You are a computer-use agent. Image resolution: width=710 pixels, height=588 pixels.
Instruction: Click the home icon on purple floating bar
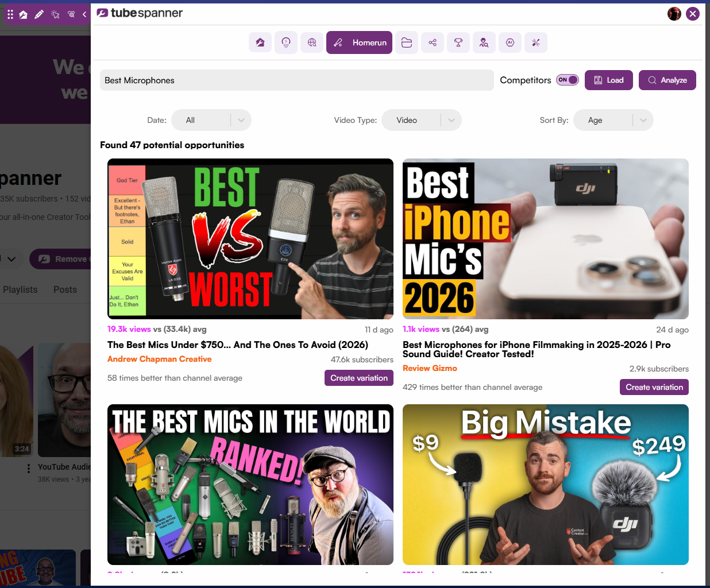click(x=24, y=14)
